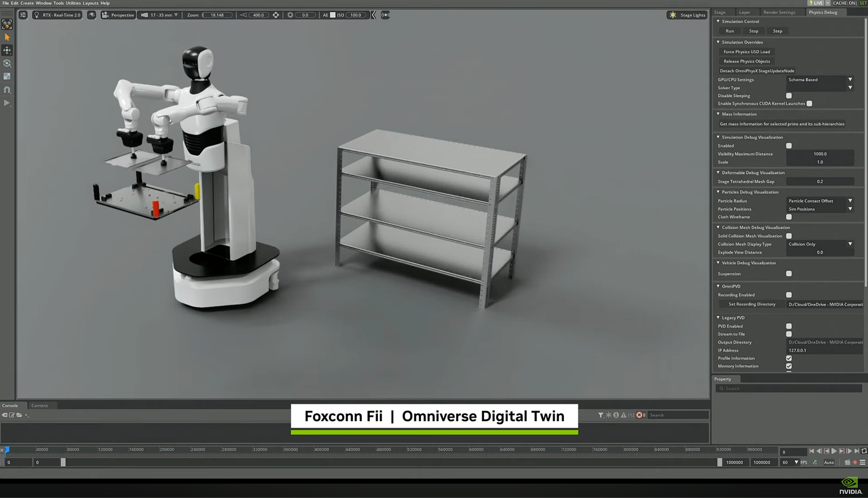The width and height of the screenshot is (868, 498).
Task: Open the File menu
Action: [x=5, y=3]
